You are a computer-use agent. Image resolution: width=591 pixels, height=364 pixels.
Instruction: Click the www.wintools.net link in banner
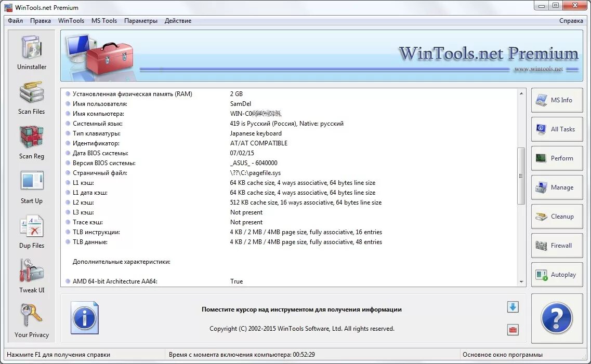(x=538, y=69)
